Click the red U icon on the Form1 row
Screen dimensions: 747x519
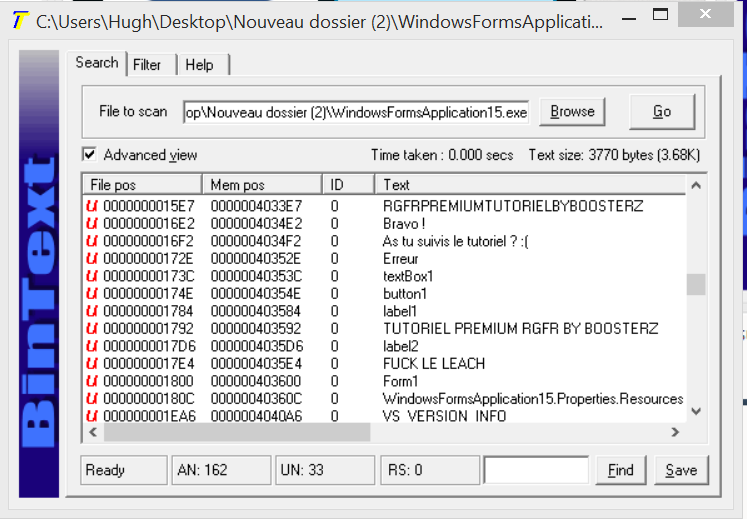[x=91, y=381]
